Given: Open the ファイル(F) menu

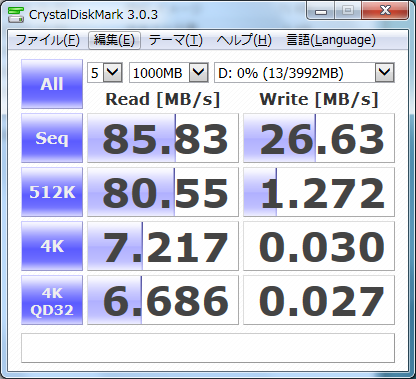Looking at the screenshot, I should [48, 40].
